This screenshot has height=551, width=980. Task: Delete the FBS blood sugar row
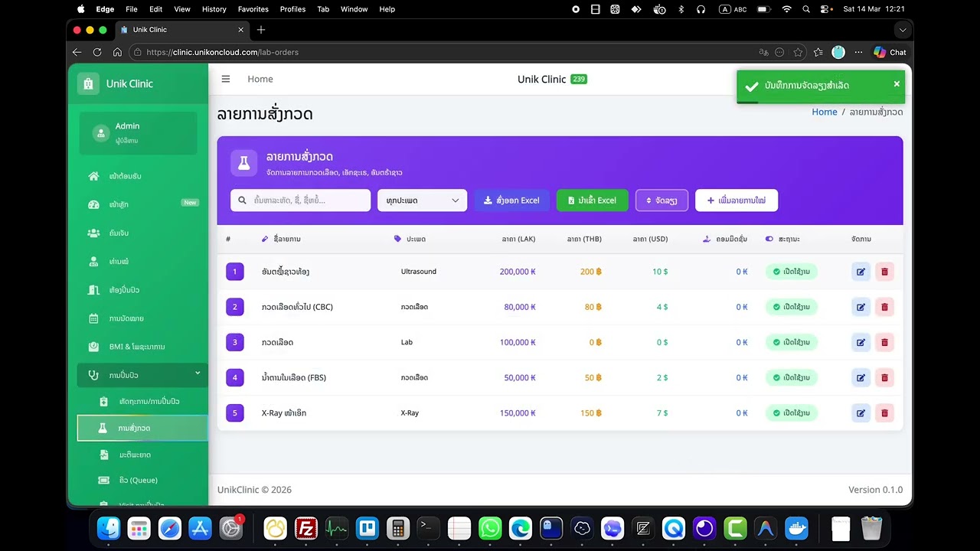click(x=884, y=377)
